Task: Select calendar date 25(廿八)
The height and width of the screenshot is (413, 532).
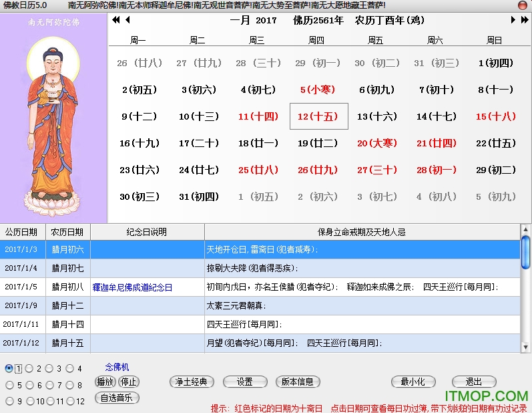Action: [x=258, y=170]
